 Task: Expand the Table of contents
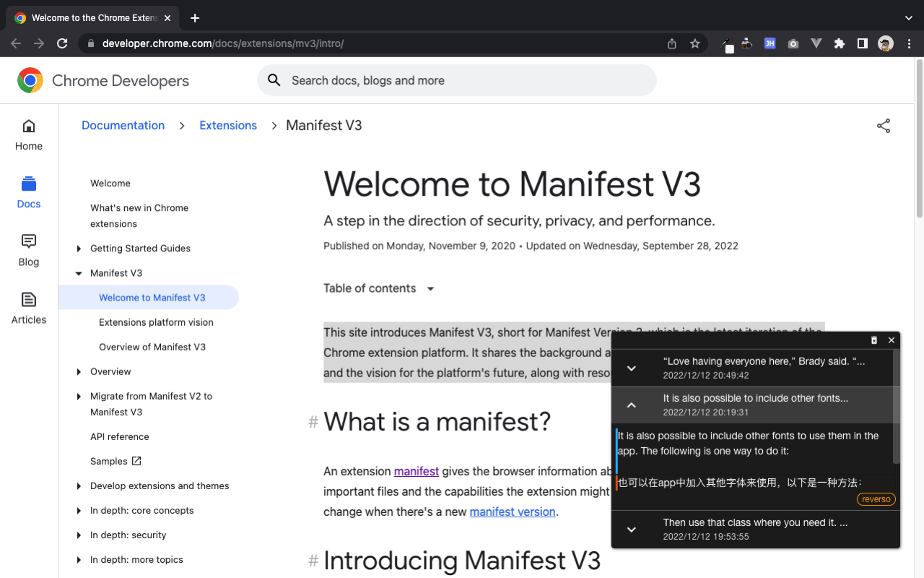tap(379, 288)
